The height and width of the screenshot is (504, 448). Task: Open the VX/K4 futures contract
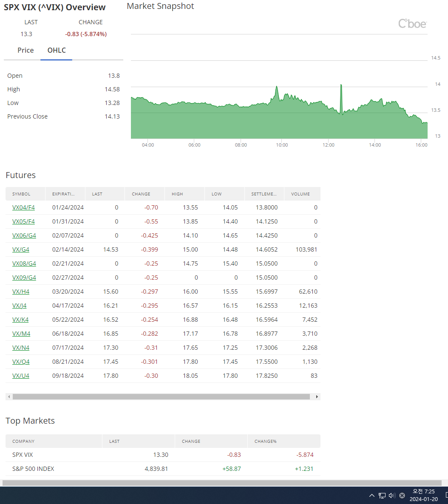coord(20,320)
